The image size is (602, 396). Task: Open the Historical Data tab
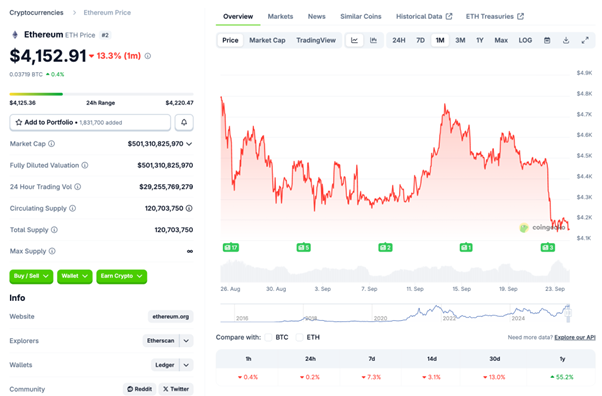tap(424, 17)
